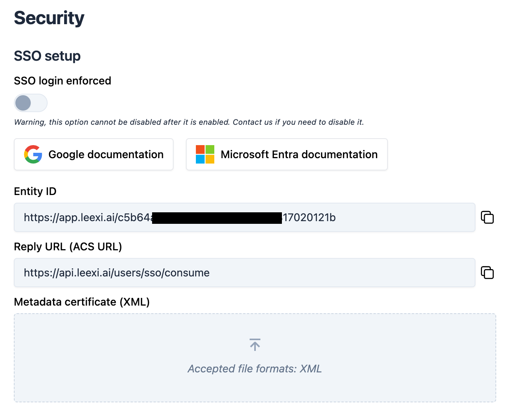
Task: Click the SSO login warning note
Action: (x=189, y=122)
